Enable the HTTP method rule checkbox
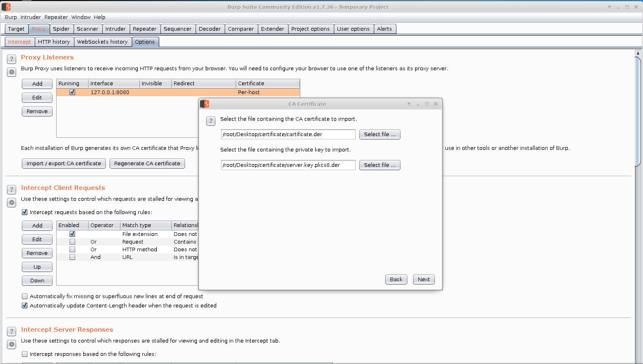The height and width of the screenshot is (364, 643). tap(72, 249)
